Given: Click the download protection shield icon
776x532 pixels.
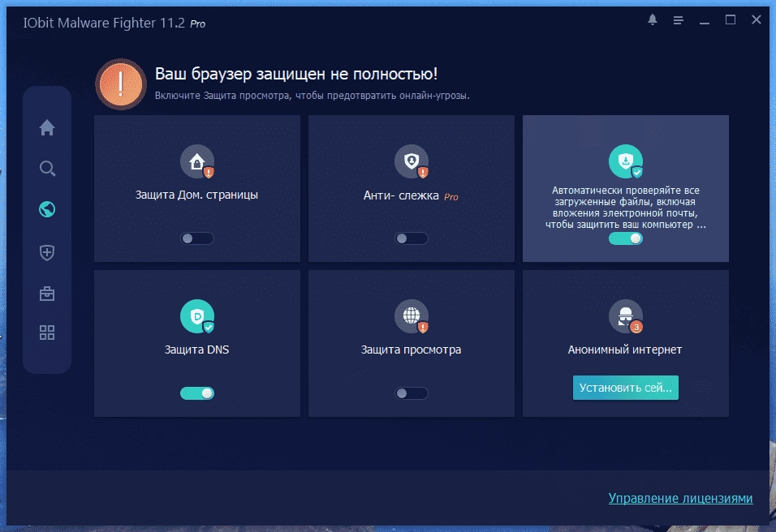Looking at the screenshot, I should (626, 161).
